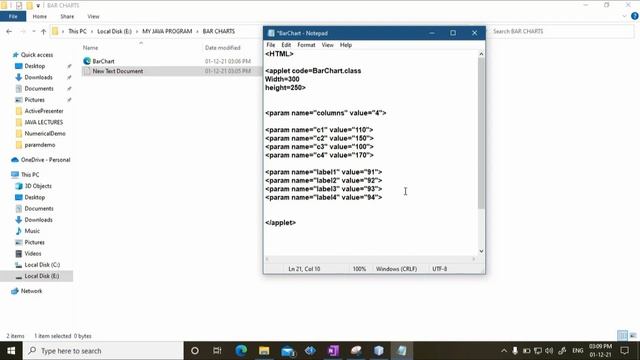
Task: Click the <HTML> line in Notepad
Action: coord(279,54)
